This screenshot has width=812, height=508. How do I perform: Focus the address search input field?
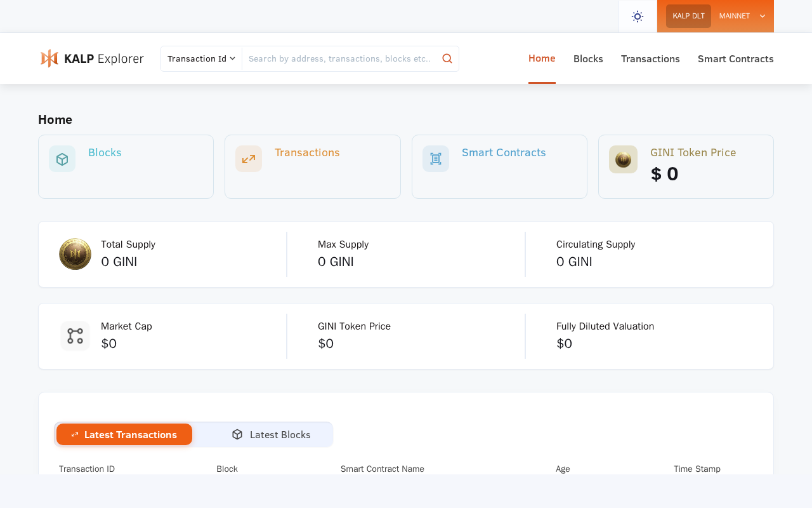click(339, 58)
